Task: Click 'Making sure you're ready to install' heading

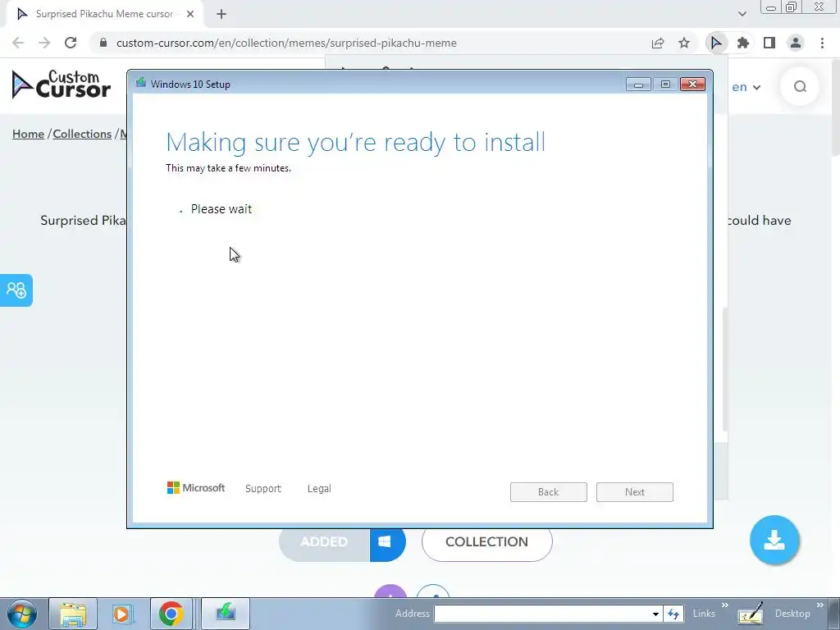Action: 356,143
